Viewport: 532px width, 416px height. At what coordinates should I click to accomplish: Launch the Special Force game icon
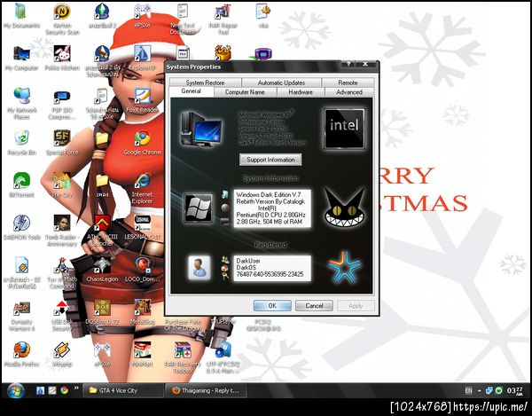[62, 143]
